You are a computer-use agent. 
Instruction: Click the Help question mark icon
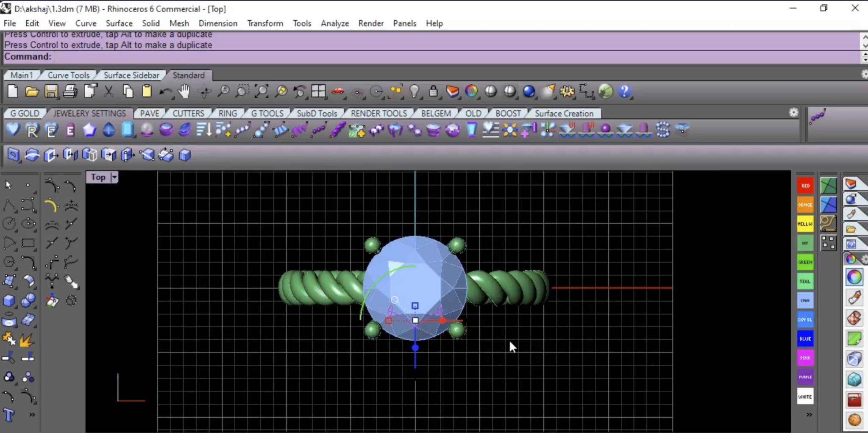tap(625, 91)
